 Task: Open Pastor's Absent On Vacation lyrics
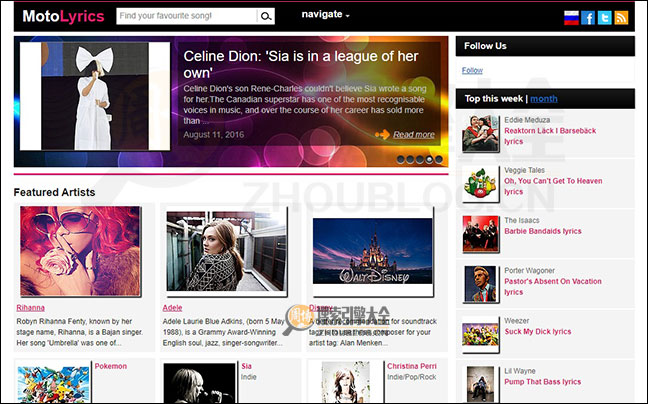click(x=553, y=287)
